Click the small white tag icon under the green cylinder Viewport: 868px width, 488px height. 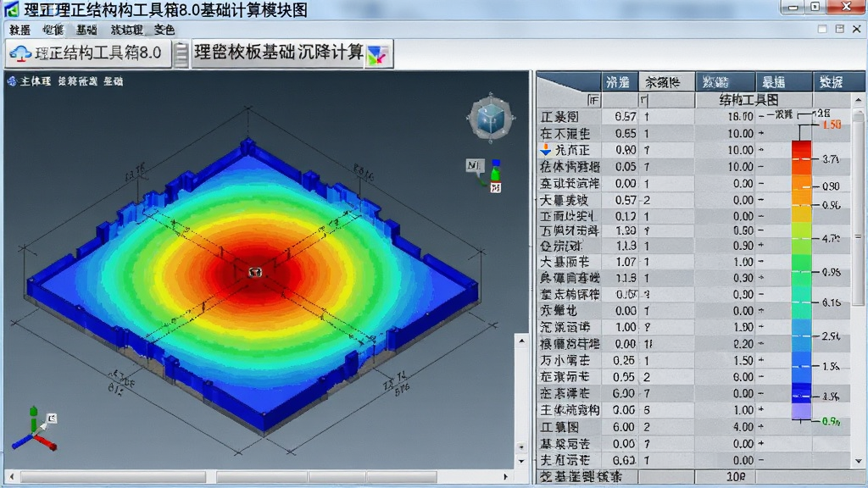click(495, 188)
